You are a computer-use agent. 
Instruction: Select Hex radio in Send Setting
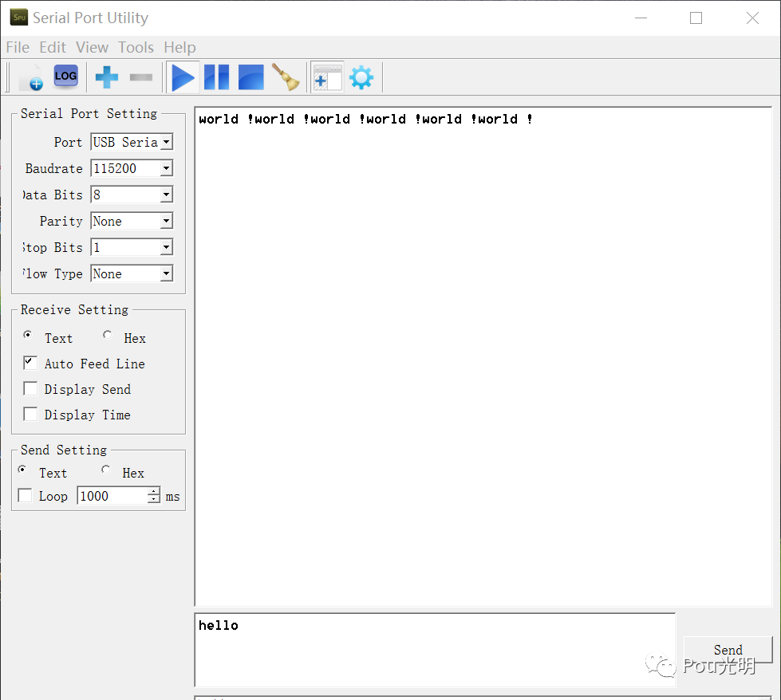coord(105,470)
